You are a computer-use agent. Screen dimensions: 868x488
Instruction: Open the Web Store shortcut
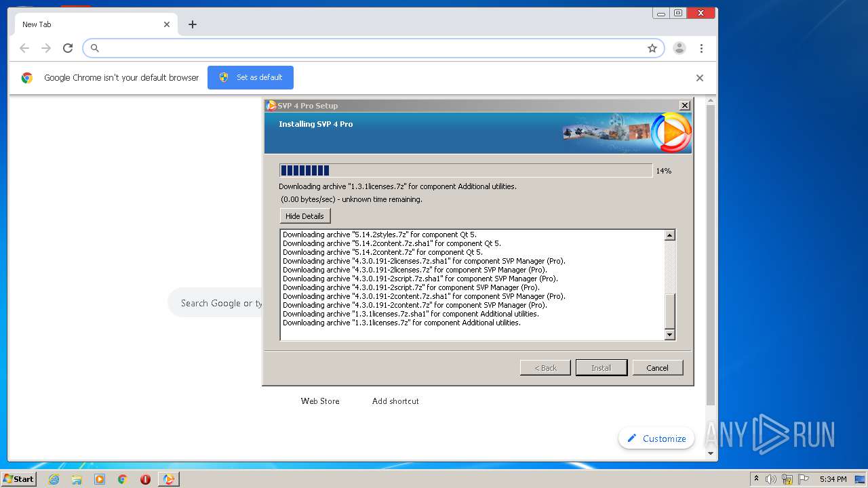point(320,401)
